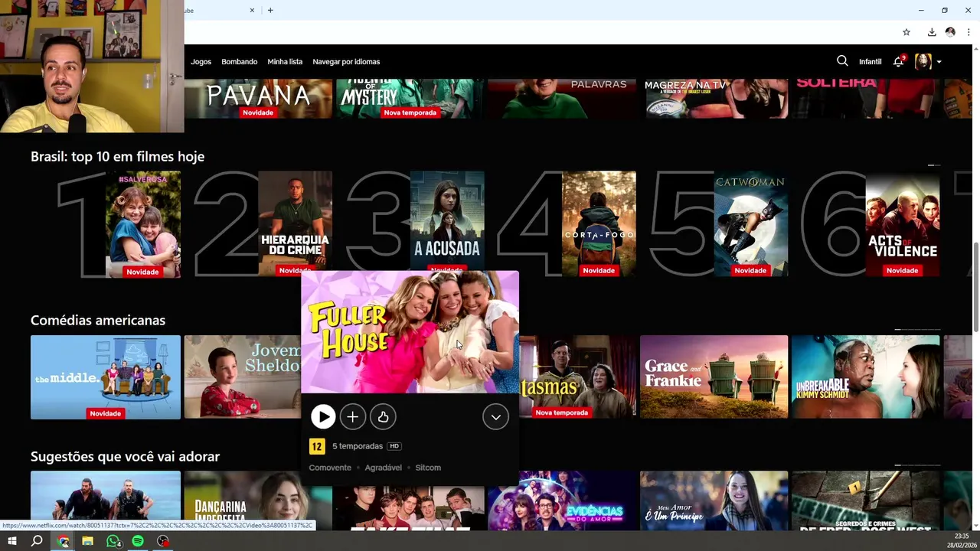Open Brasil top 10 em filmes heading
This screenshot has width=980, height=551.
click(x=117, y=156)
